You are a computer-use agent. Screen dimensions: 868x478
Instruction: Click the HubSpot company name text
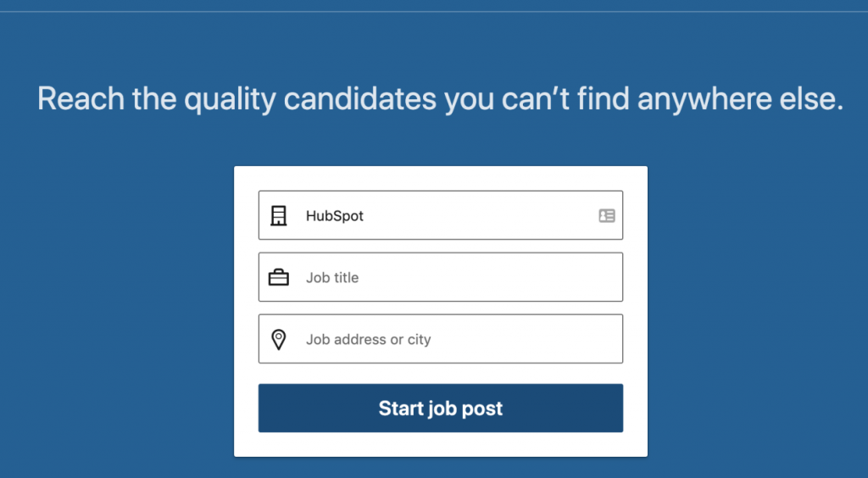coord(334,216)
